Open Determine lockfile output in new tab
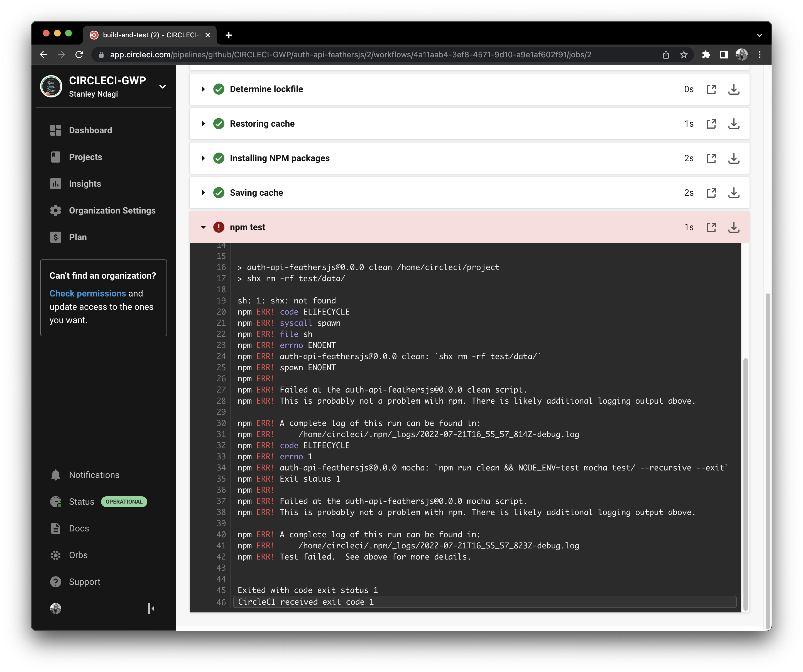This screenshot has width=803, height=672. point(711,89)
